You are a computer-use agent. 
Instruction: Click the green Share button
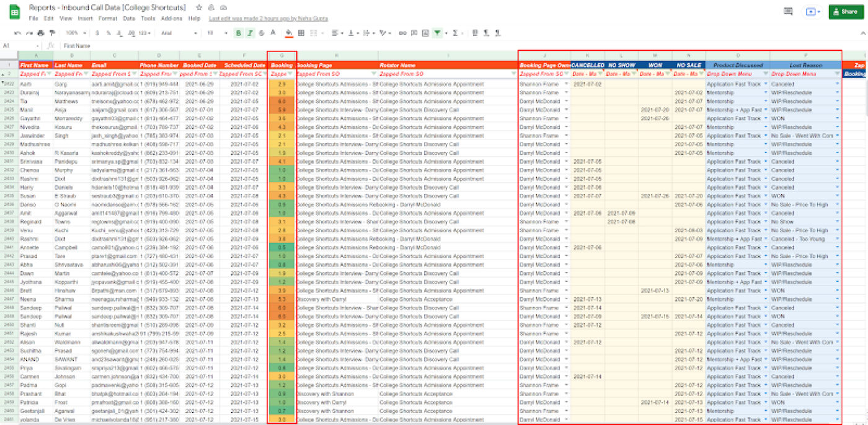click(846, 11)
